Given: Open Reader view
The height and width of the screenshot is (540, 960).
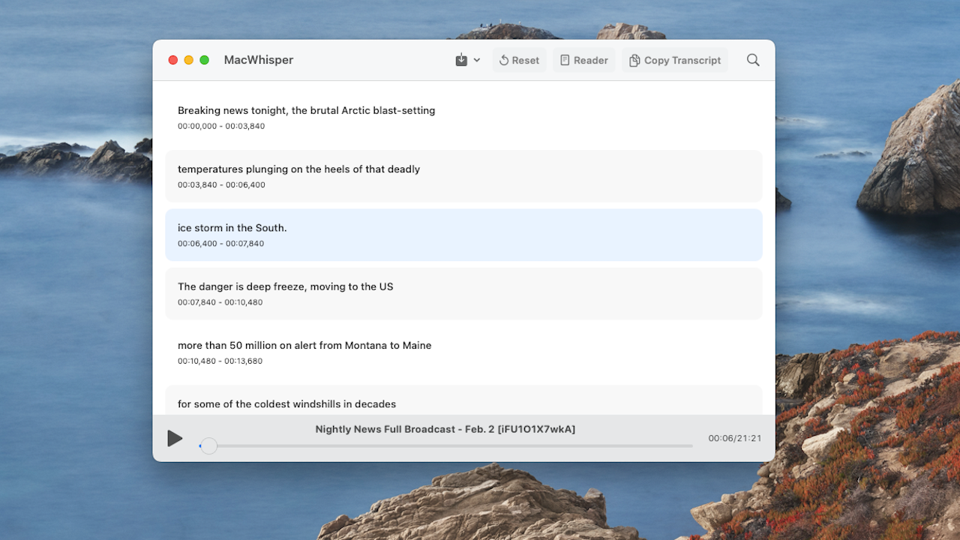Looking at the screenshot, I should coord(584,60).
